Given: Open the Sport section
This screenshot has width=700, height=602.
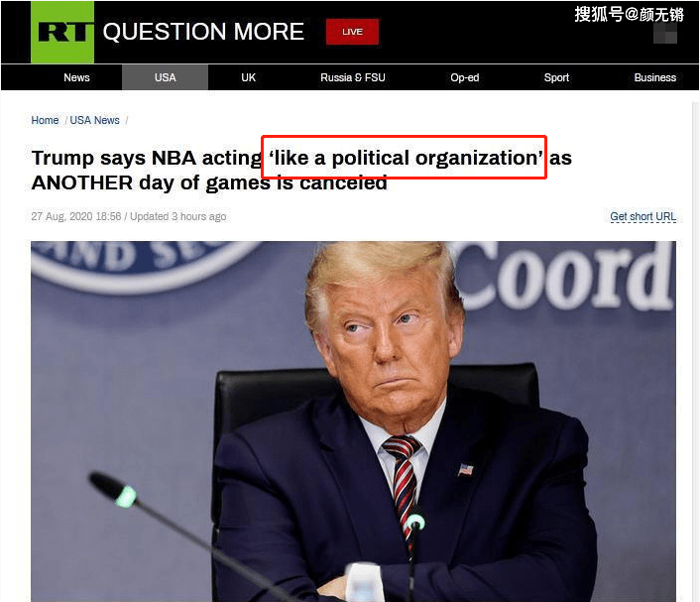Looking at the screenshot, I should pyautogui.click(x=556, y=77).
